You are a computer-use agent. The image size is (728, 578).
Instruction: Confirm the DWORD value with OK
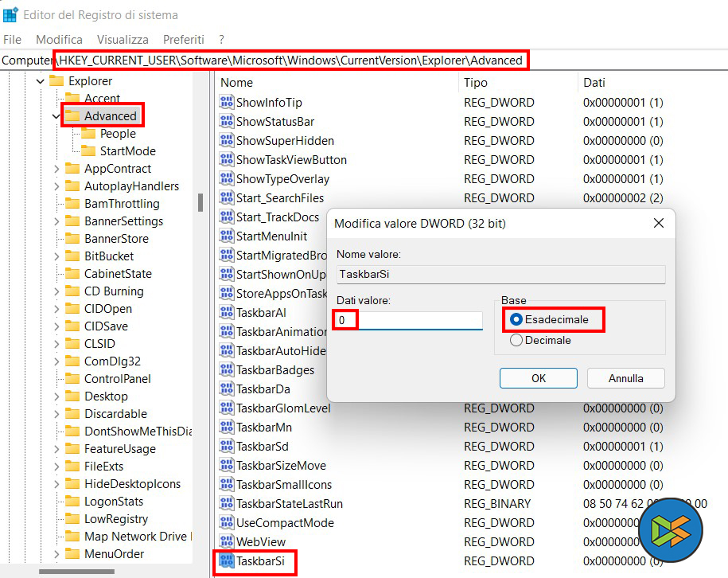coord(538,378)
